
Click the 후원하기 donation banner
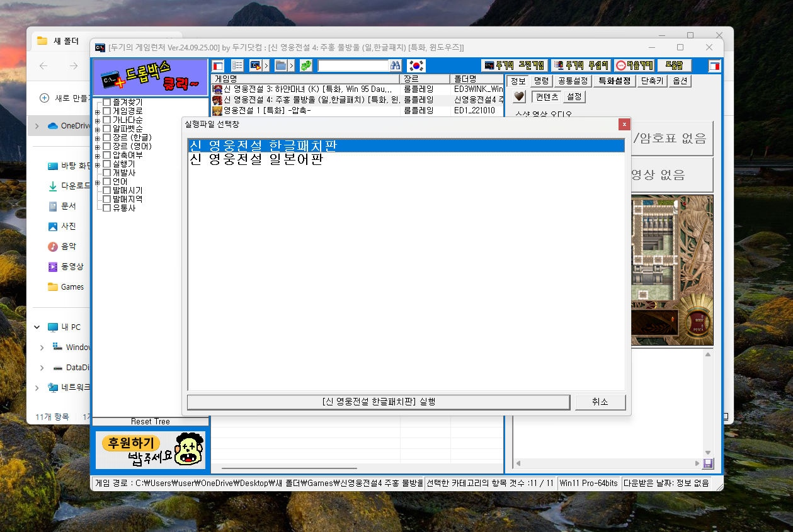(x=150, y=450)
